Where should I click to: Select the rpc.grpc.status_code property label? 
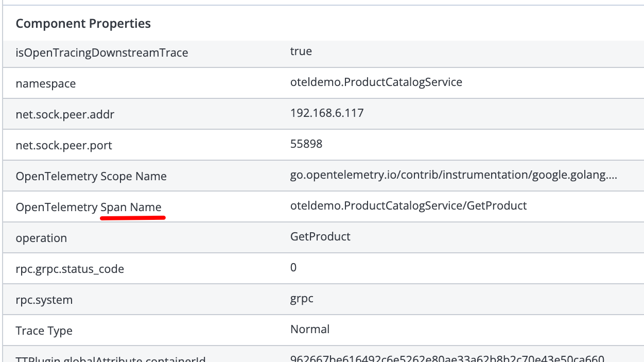coord(70,269)
